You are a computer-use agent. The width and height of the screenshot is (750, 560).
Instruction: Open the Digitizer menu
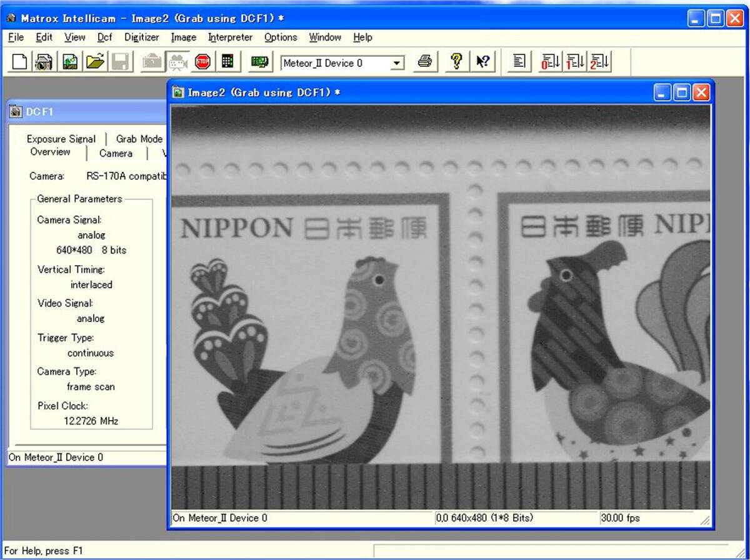pos(142,37)
